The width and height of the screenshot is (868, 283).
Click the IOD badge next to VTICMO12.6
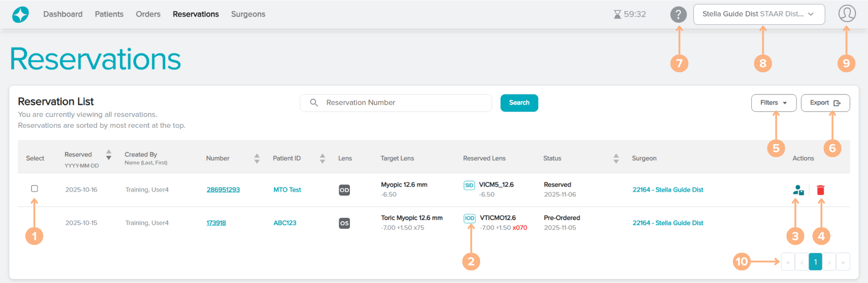coord(469,218)
